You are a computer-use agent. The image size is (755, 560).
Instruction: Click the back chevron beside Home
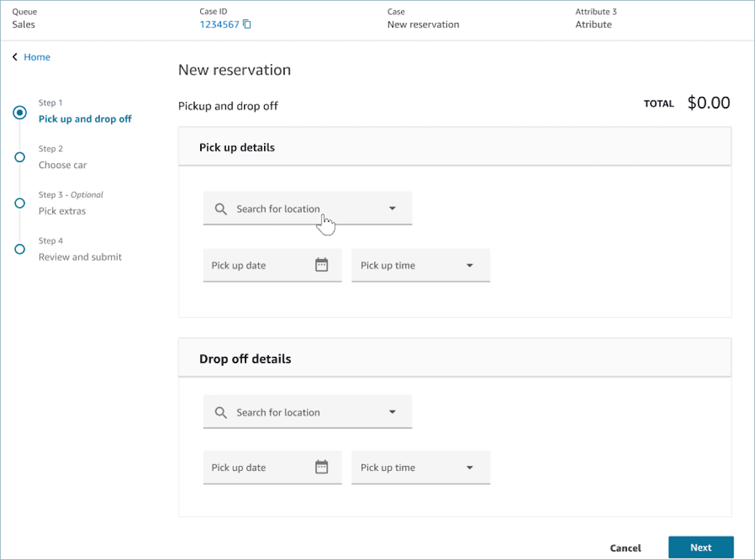pyautogui.click(x=15, y=57)
